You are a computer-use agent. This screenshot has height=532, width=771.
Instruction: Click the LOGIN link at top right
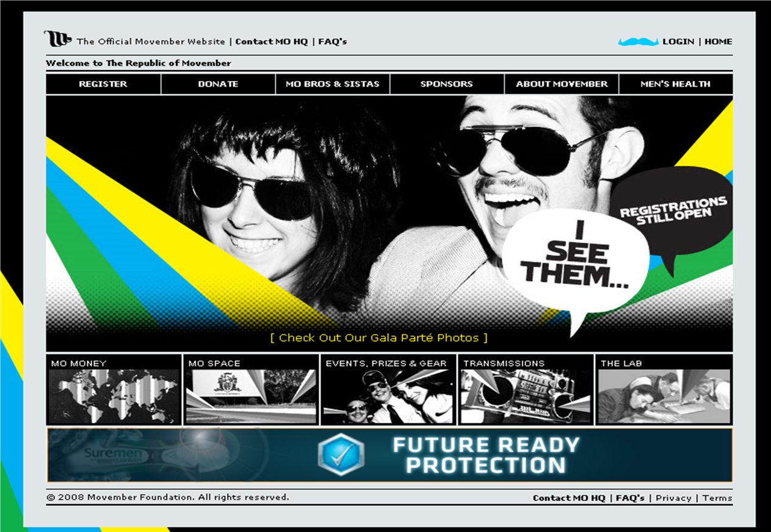click(x=678, y=41)
